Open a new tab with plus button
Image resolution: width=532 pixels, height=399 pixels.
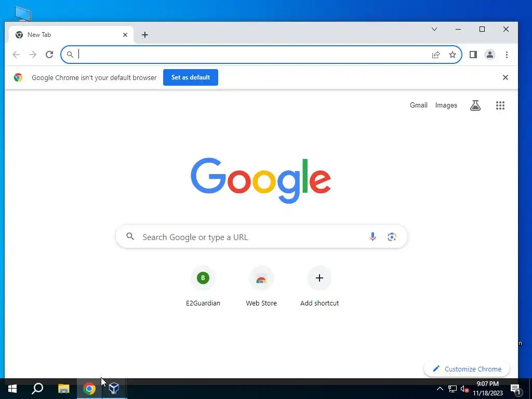pos(145,35)
